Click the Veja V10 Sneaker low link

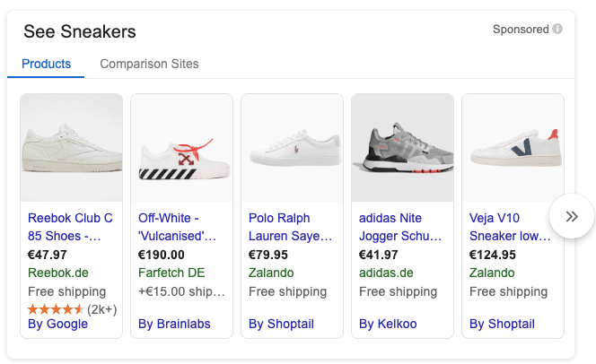pyautogui.click(x=508, y=227)
